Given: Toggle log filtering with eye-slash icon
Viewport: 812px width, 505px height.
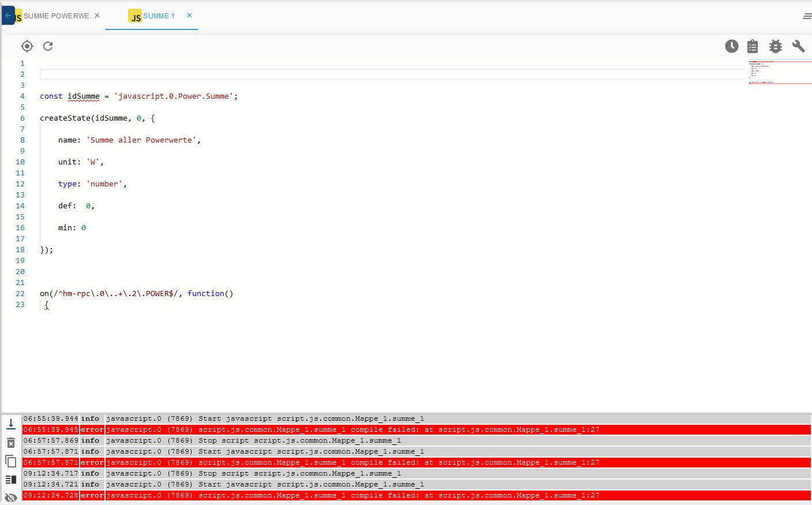Looking at the screenshot, I should coord(10,497).
